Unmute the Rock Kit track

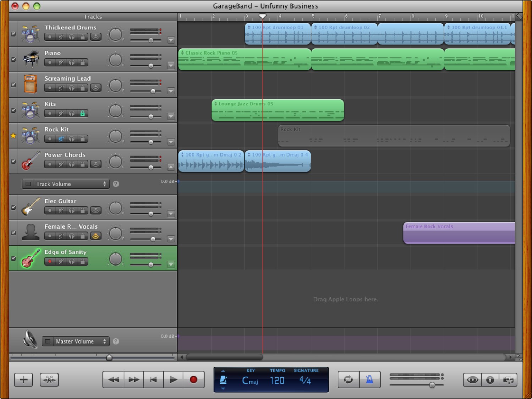coord(61,139)
